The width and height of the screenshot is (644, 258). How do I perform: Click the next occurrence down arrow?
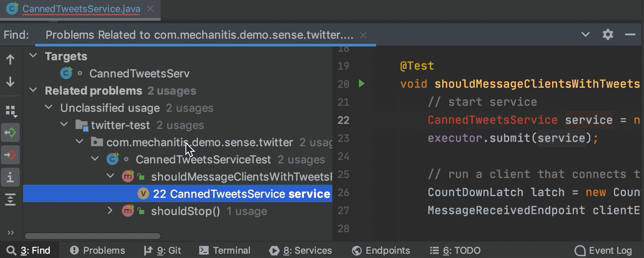point(10,82)
